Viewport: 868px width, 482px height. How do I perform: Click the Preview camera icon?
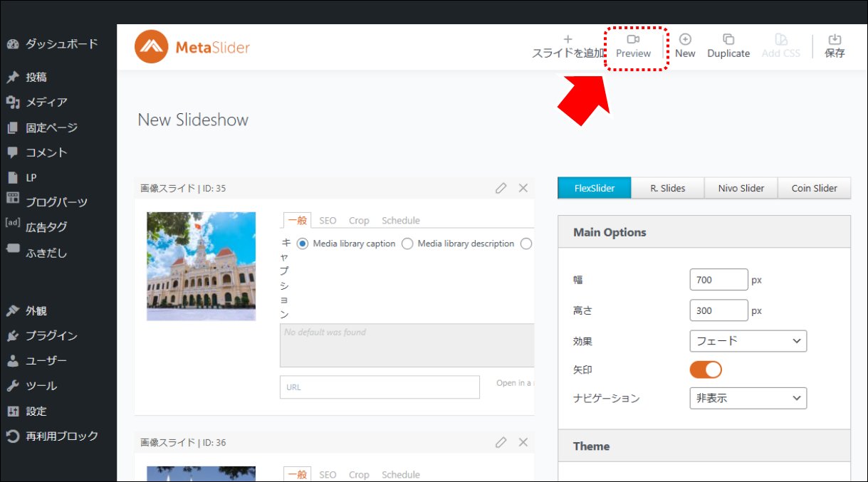[633, 39]
